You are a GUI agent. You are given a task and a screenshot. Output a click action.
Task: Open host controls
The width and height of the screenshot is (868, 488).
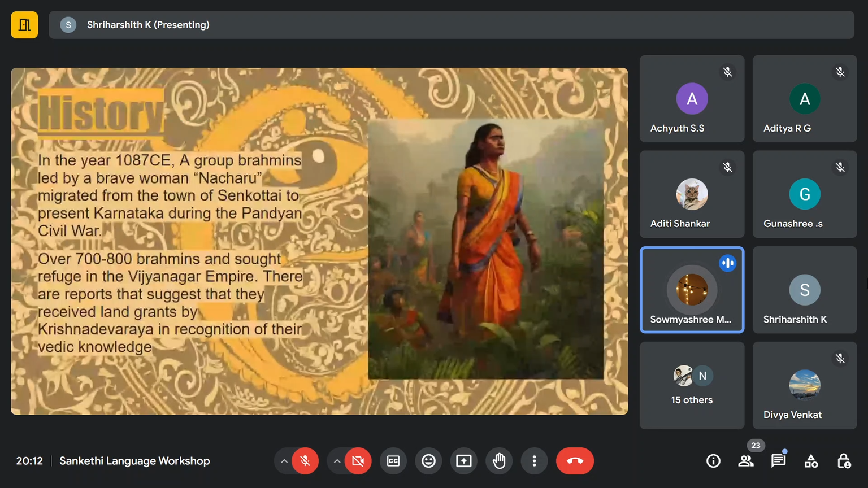(x=843, y=461)
